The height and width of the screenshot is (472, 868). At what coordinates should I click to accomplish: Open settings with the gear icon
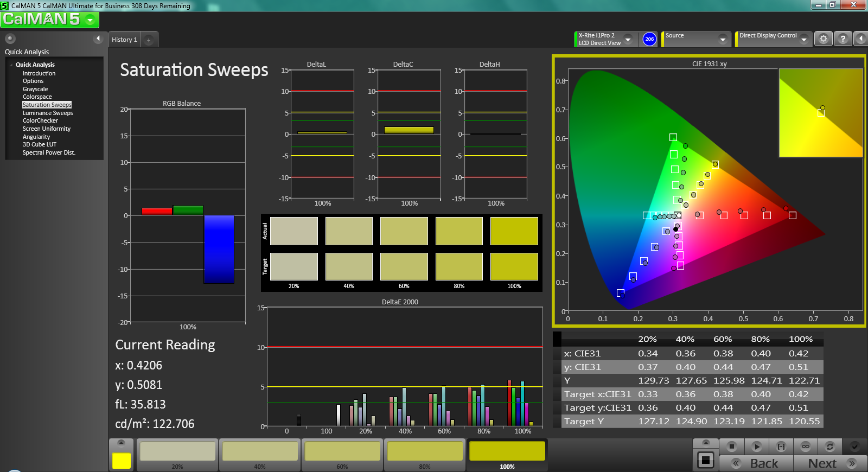[x=824, y=39]
